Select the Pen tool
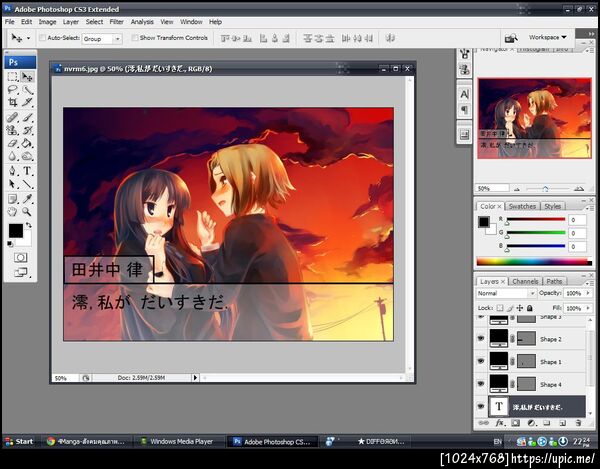 (x=13, y=171)
